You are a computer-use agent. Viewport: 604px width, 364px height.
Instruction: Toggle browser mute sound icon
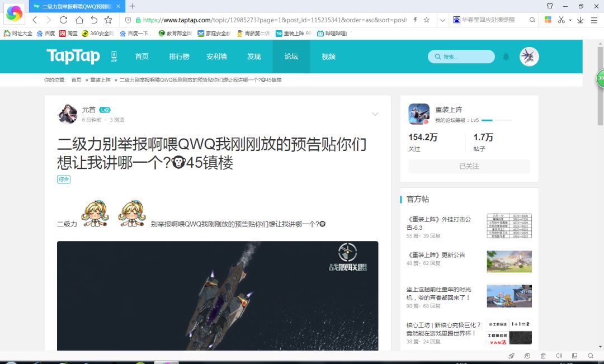tap(559, 356)
